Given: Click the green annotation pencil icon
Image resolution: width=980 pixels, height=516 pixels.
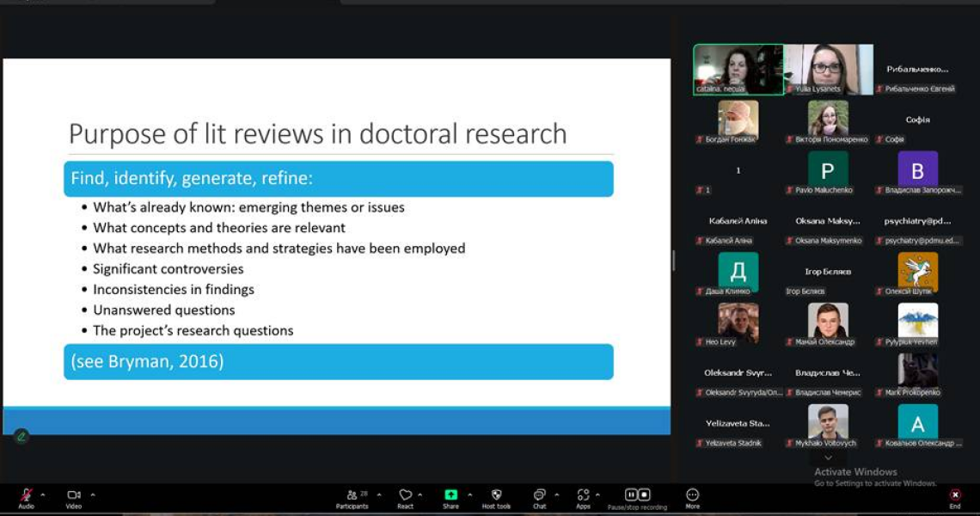Looking at the screenshot, I should point(21,436).
